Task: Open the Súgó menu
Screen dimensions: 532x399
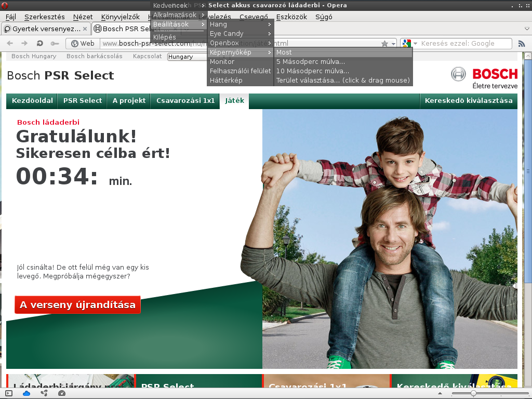Action: [x=324, y=17]
